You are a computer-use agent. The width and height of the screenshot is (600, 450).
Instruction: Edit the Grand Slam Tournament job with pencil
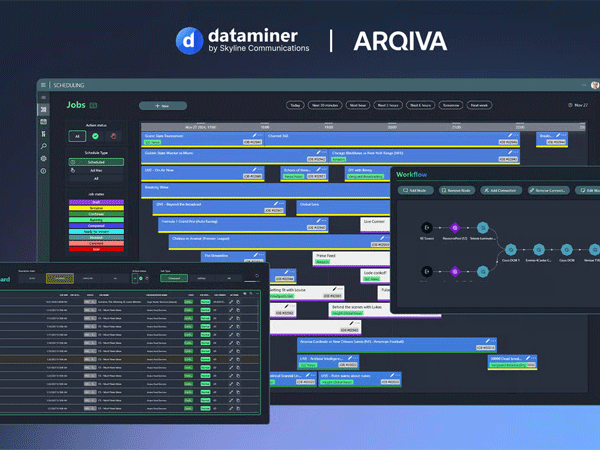point(254,135)
